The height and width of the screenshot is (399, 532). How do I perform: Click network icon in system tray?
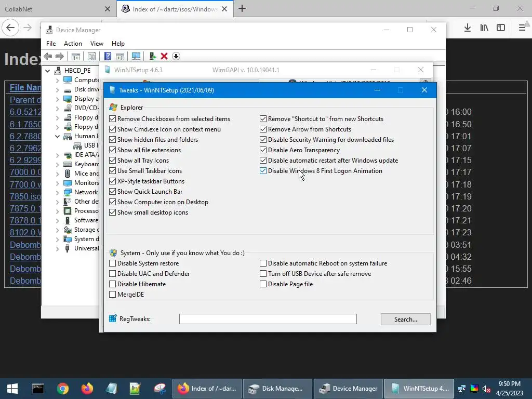click(x=462, y=389)
